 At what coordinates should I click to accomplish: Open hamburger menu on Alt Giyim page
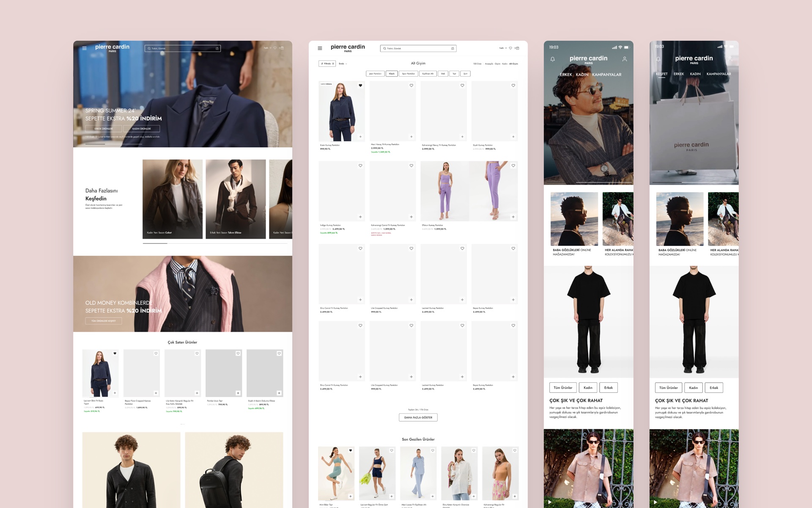coord(320,48)
